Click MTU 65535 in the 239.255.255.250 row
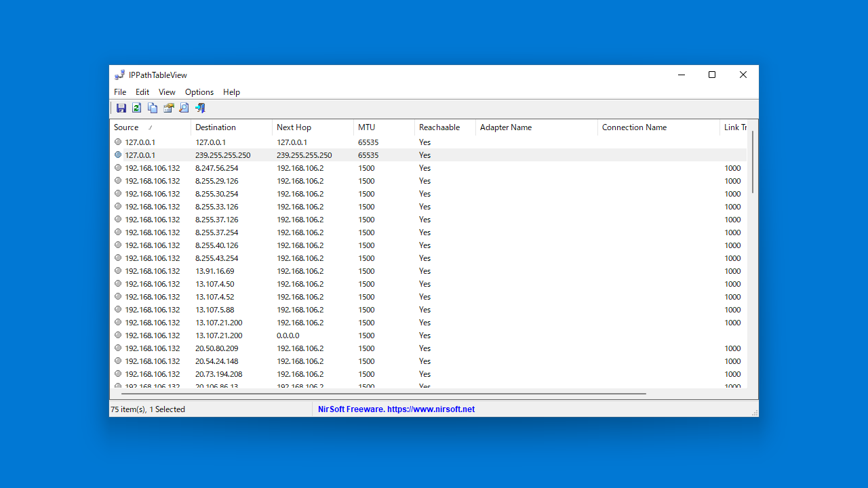This screenshot has width=868, height=488. (x=368, y=155)
